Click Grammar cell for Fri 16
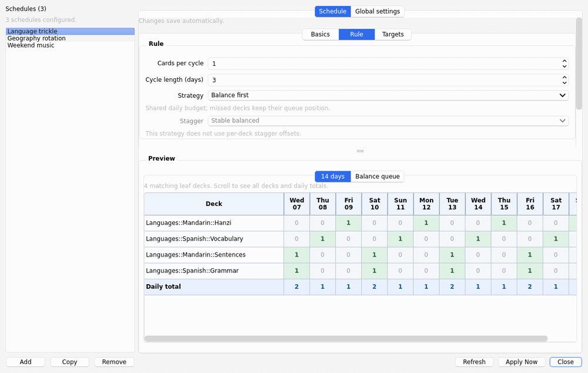588x373 pixels. [x=530, y=271]
